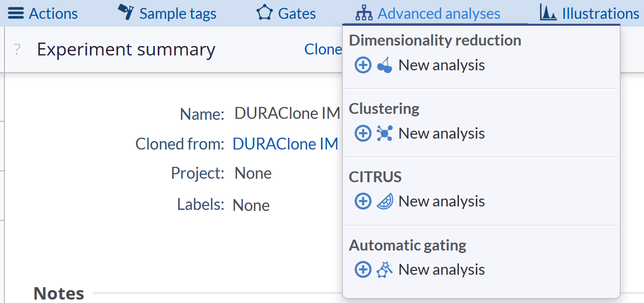Click the Clustering network node icon
This screenshot has width=644, height=303.
384,133
